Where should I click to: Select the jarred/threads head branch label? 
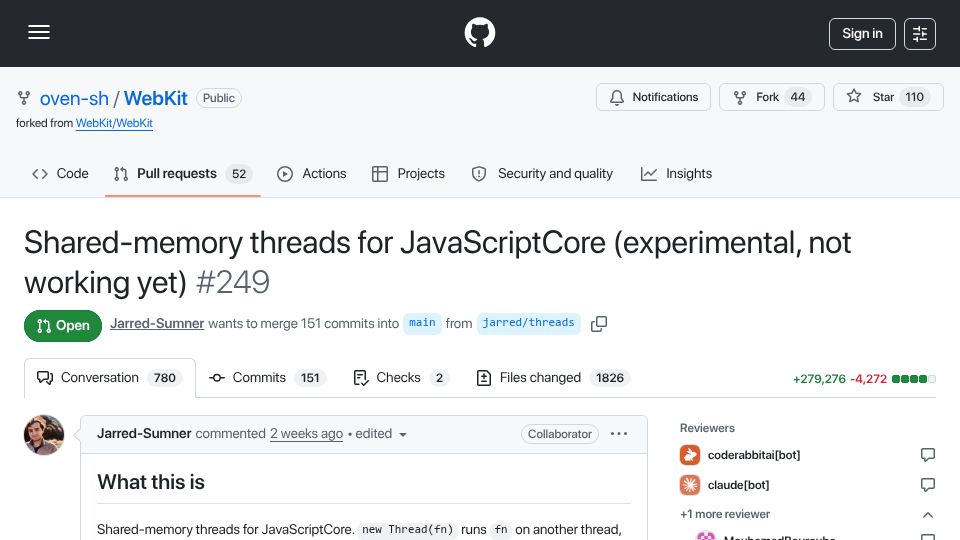pos(528,323)
